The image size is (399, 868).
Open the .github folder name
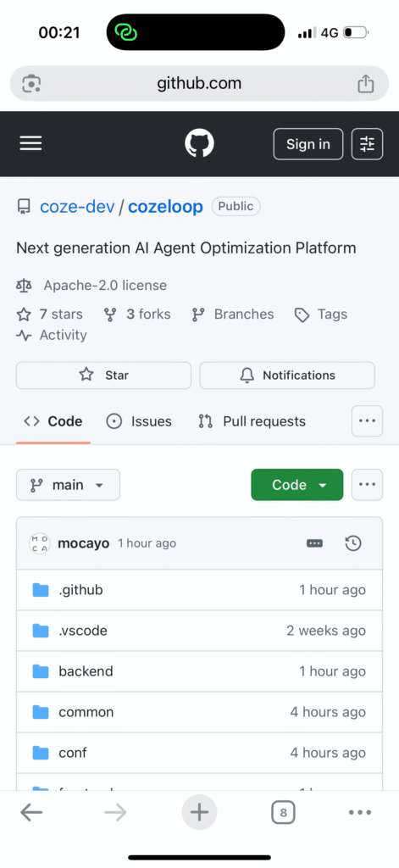pyautogui.click(x=80, y=590)
